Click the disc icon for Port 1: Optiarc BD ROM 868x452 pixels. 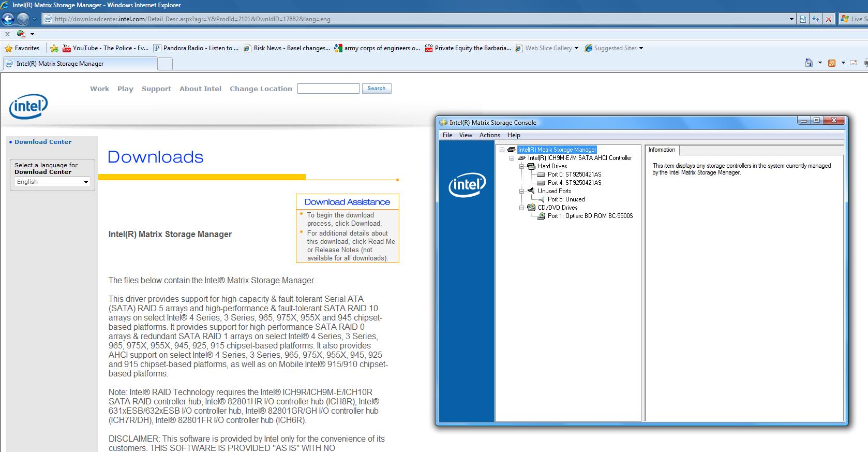541,216
